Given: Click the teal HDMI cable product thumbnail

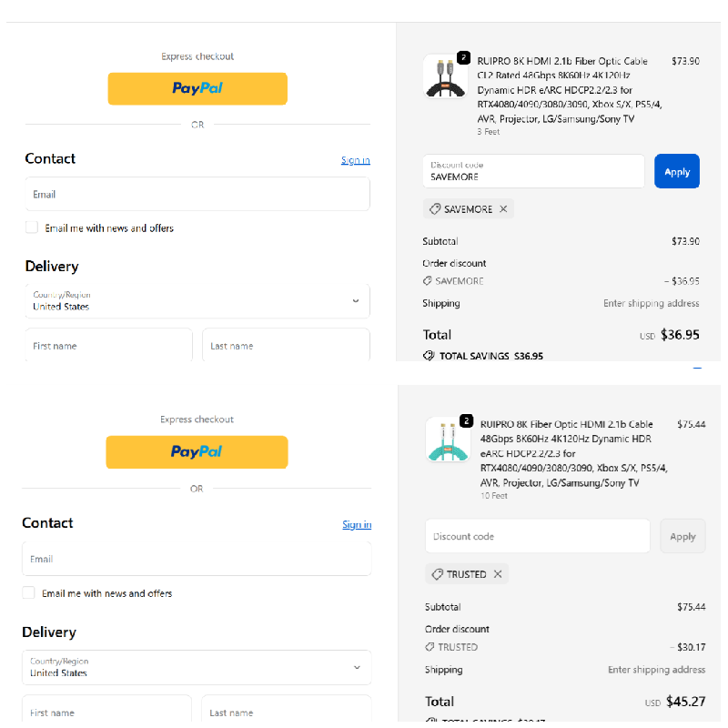Looking at the screenshot, I should [448, 441].
